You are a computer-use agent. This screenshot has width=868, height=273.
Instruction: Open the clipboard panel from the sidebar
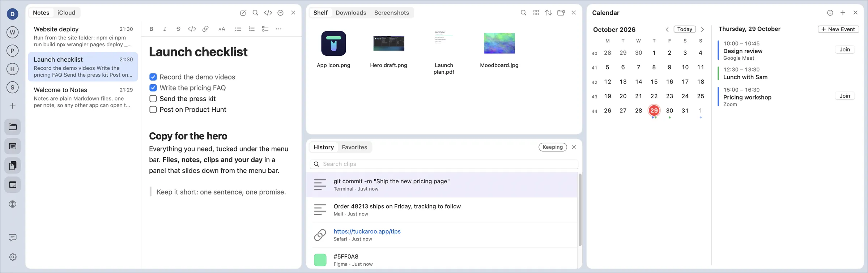pyautogui.click(x=13, y=166)
